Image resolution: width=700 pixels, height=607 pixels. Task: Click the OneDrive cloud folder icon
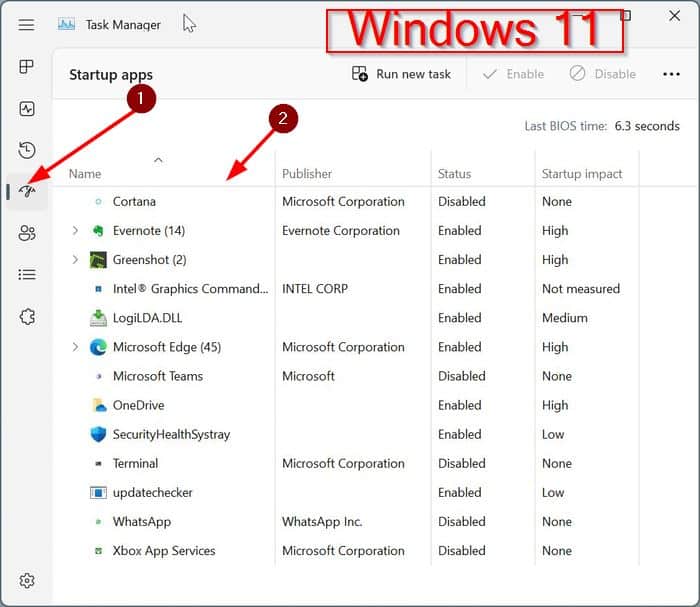tap(99, 405)
